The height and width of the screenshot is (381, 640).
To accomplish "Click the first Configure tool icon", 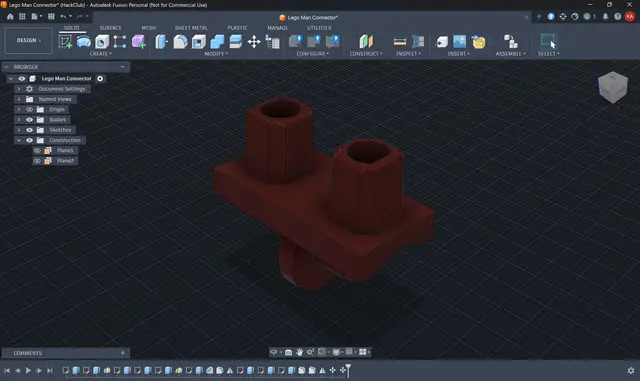I will point(296,41).
